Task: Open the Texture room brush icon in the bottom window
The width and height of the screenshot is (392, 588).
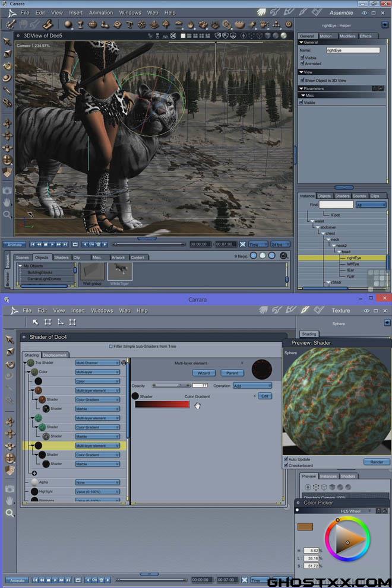Action: 305,310
